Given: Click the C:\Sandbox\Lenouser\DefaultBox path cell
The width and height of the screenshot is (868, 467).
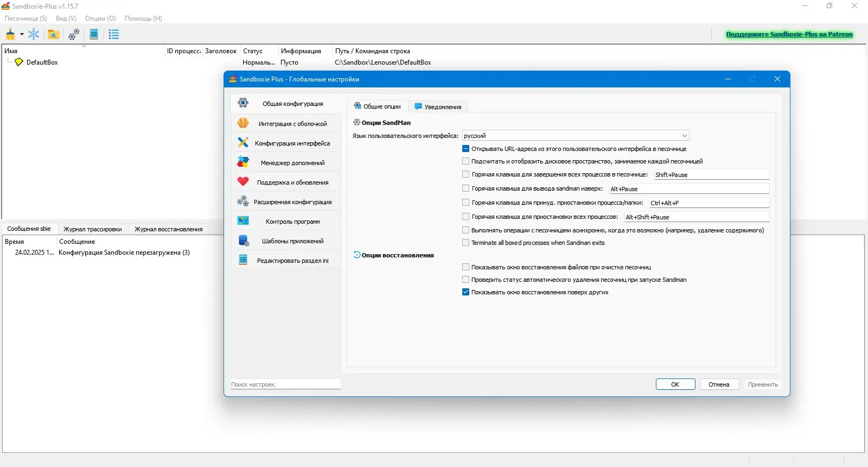Looking at the screenshot, I should point(383,62).
